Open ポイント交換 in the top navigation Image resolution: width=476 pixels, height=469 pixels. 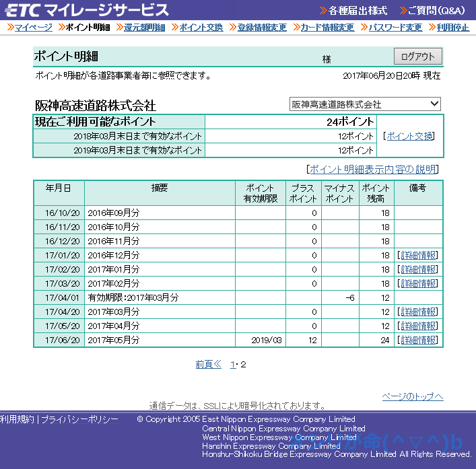[x=201, y=28]
